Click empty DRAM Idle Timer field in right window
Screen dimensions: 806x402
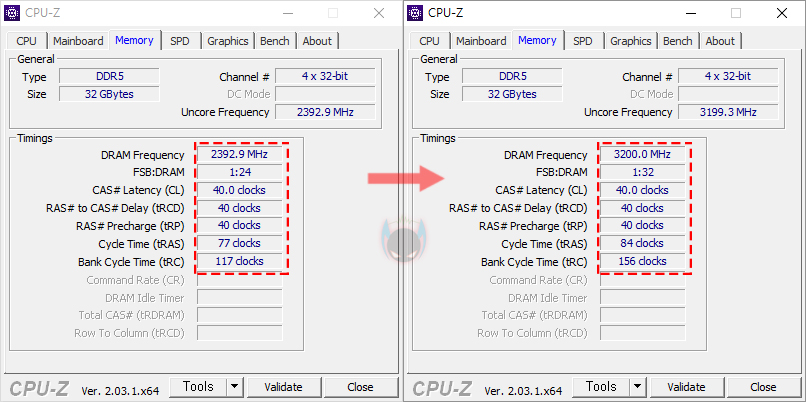click(x=643, y=298)
